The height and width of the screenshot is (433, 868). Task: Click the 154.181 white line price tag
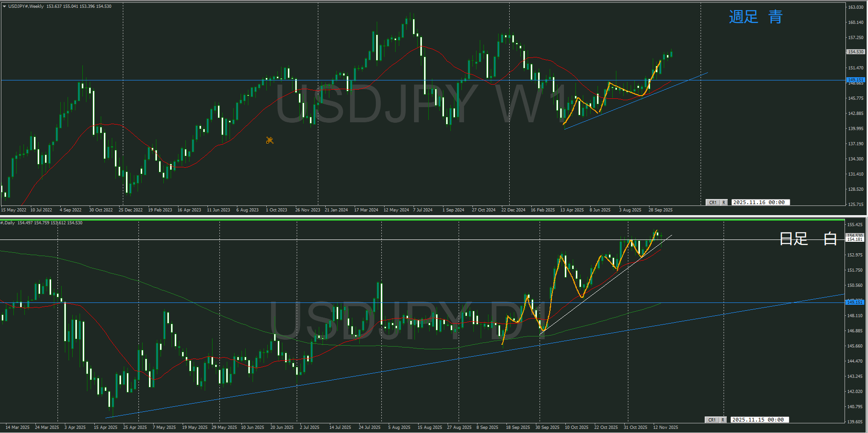855,239
